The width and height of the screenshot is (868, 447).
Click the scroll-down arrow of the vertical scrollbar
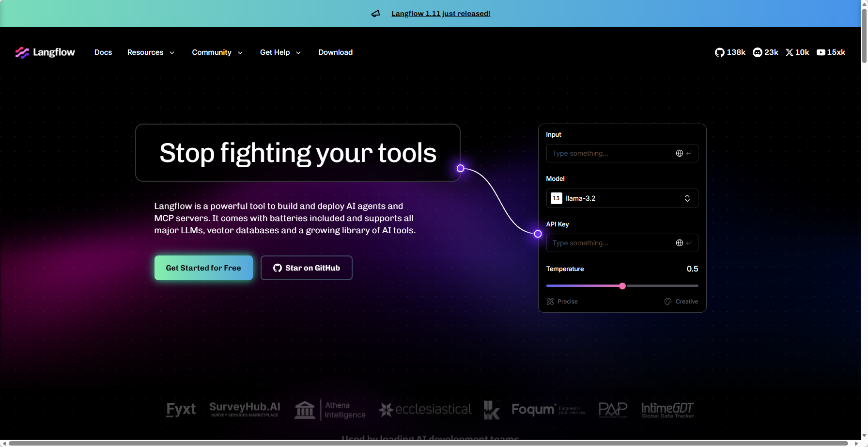[864, 436]
